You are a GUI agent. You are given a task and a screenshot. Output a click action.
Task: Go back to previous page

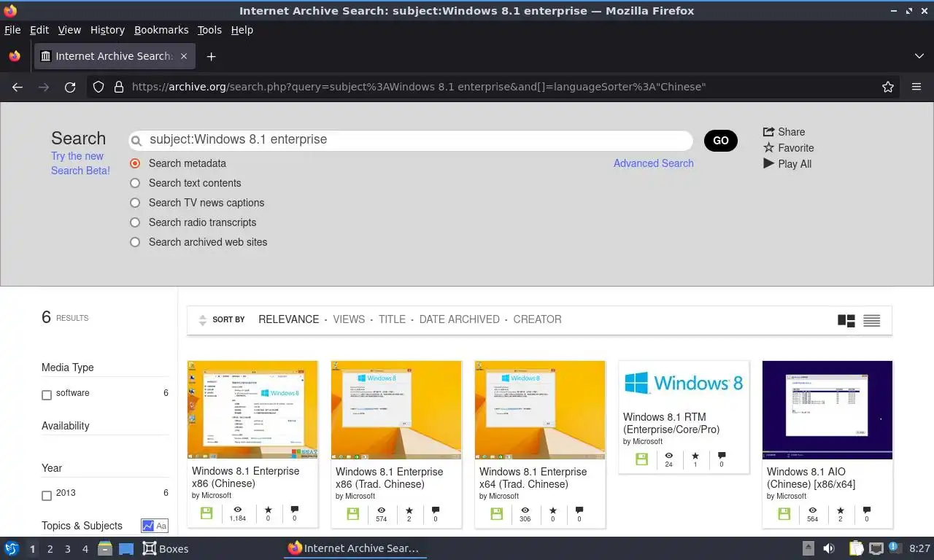18,87
